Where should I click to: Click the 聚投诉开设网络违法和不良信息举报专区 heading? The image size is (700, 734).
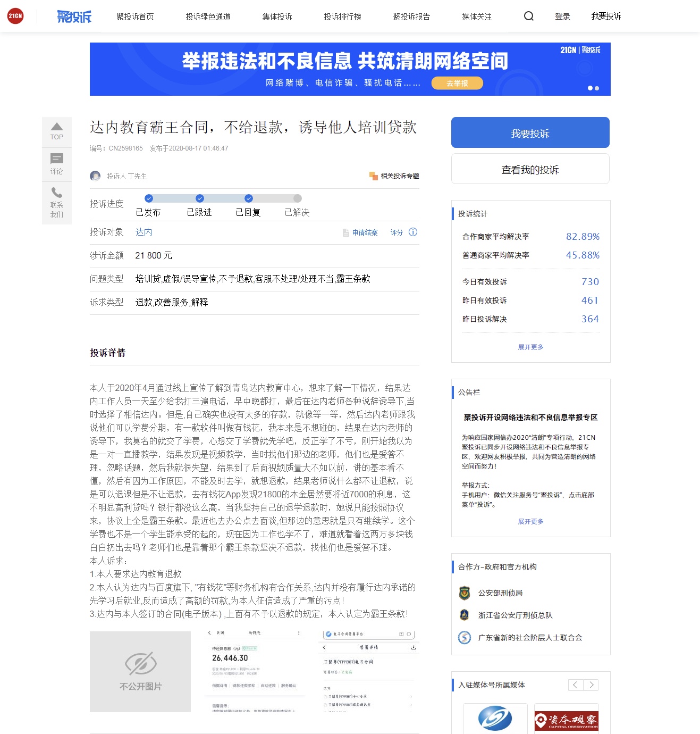[x=531, y=418]
